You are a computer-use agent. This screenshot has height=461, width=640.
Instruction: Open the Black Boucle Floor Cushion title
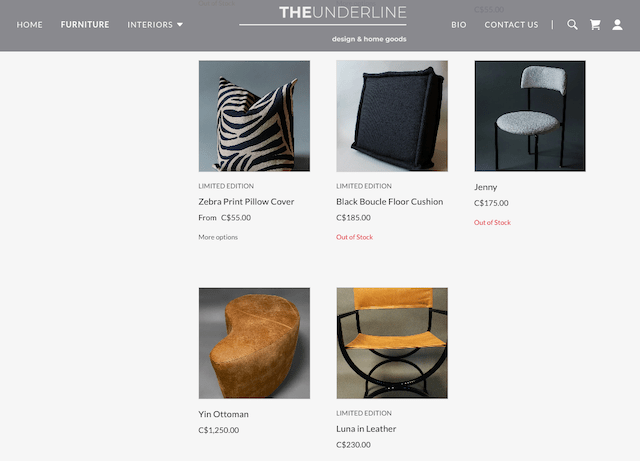click(x=389, y=202)
